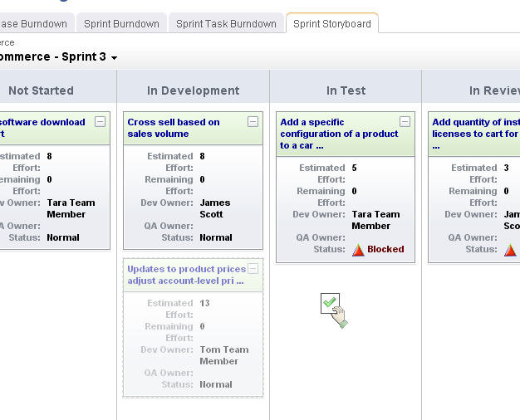This screenshot has width=520, height=420.
Task: Open the Release Burndown tab
Action: coord(33,24)
